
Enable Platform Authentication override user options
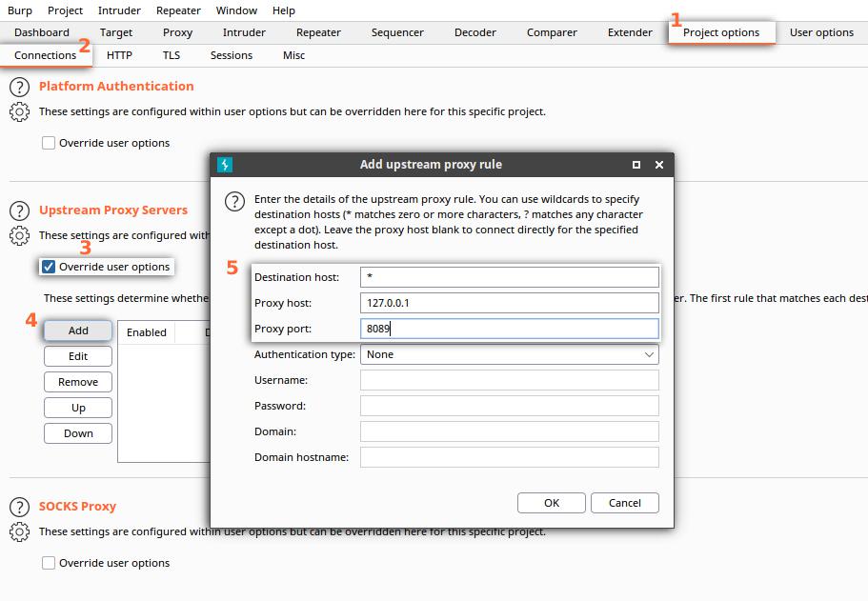(x=49, y=143)
